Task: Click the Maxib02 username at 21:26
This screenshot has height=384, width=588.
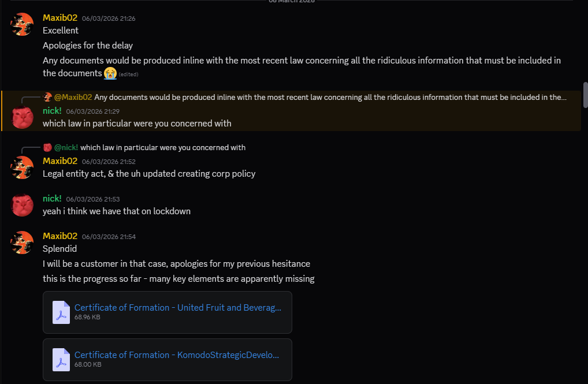Action: (x=60, y=18)
